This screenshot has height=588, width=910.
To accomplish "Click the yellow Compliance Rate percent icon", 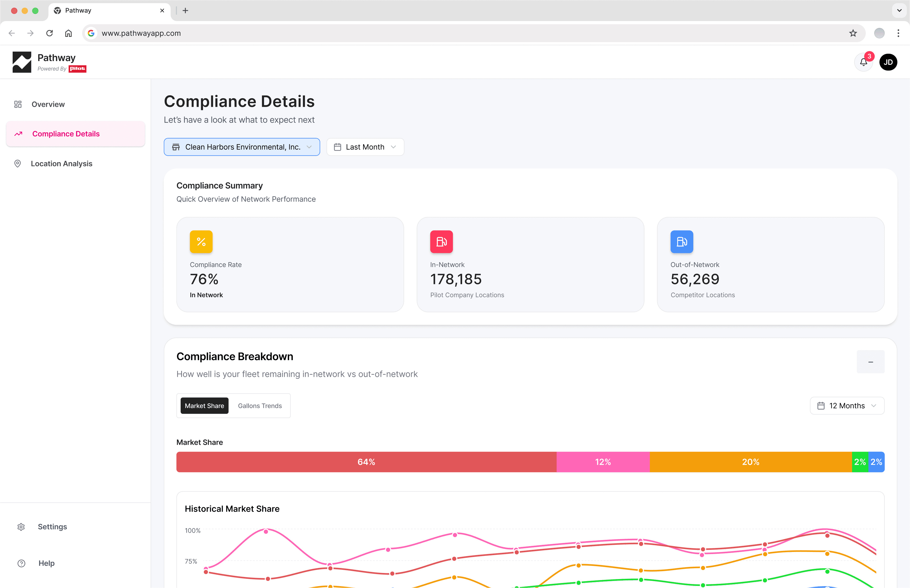I will coord(201,242).
